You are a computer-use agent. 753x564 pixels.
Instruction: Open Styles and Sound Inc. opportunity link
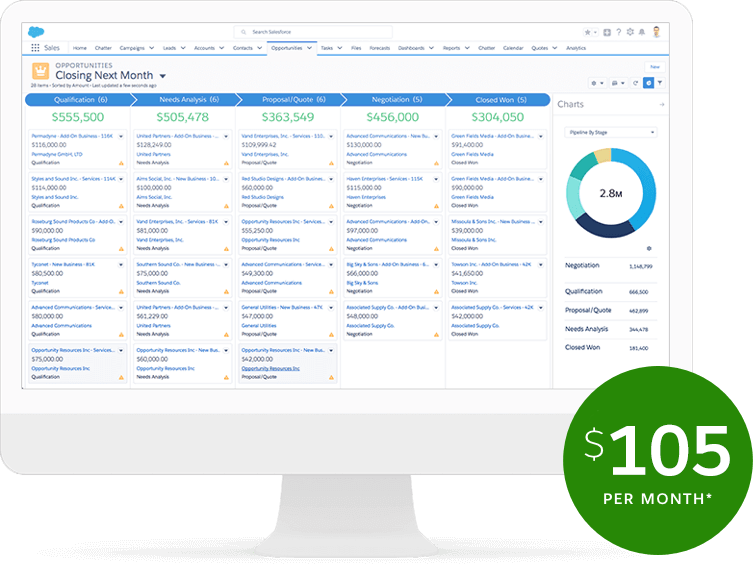pyautogui.click(x=73, y=179)
